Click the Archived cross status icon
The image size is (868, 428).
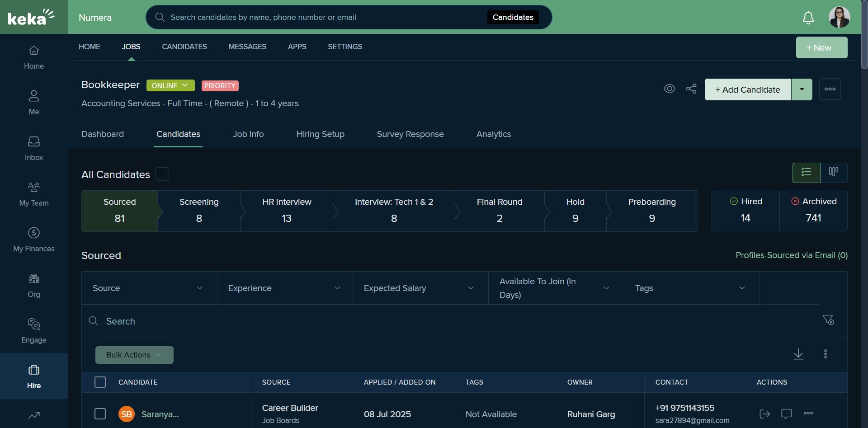click(x=795, y=201)
